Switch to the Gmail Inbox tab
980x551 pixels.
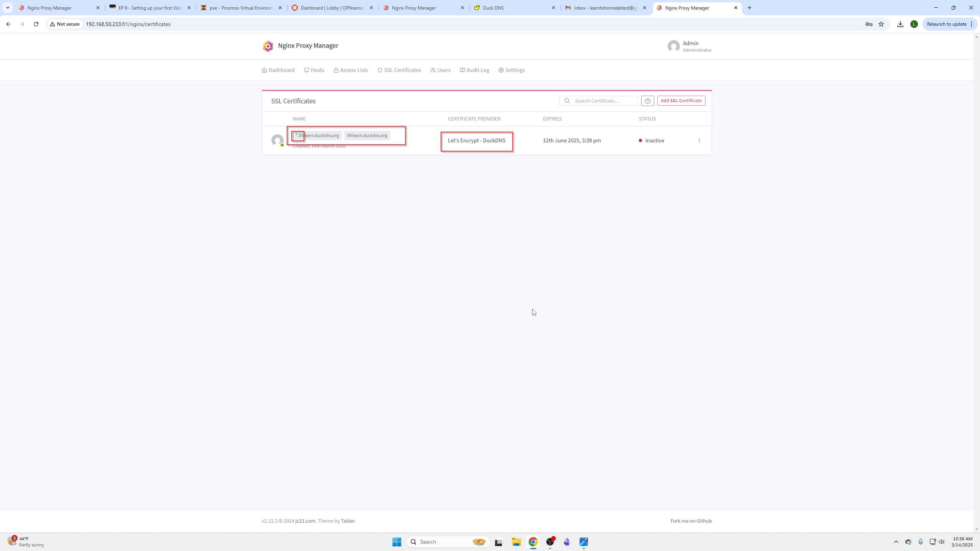606,8
